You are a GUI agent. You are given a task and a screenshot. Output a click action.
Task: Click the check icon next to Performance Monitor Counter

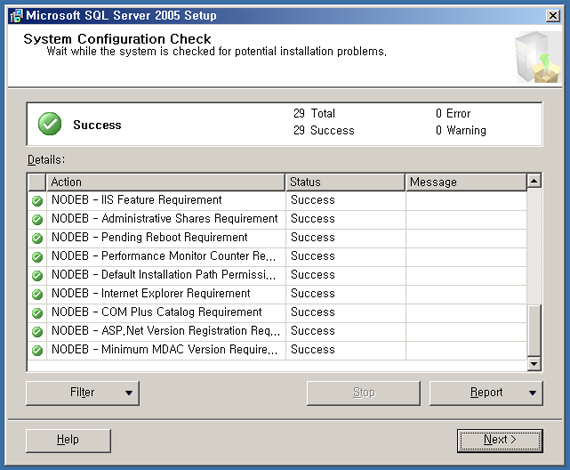pyautogui.click(x=37, y=257)
